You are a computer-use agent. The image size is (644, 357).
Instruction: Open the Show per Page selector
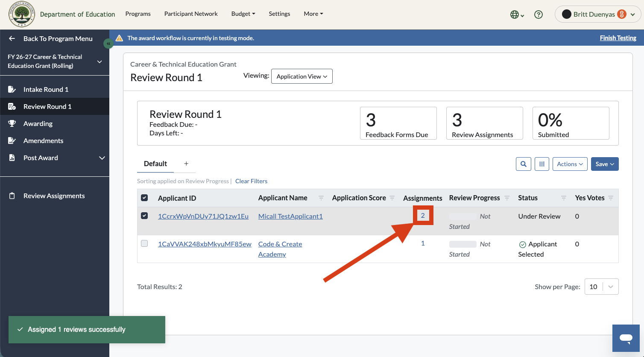(x=601, y=287)
